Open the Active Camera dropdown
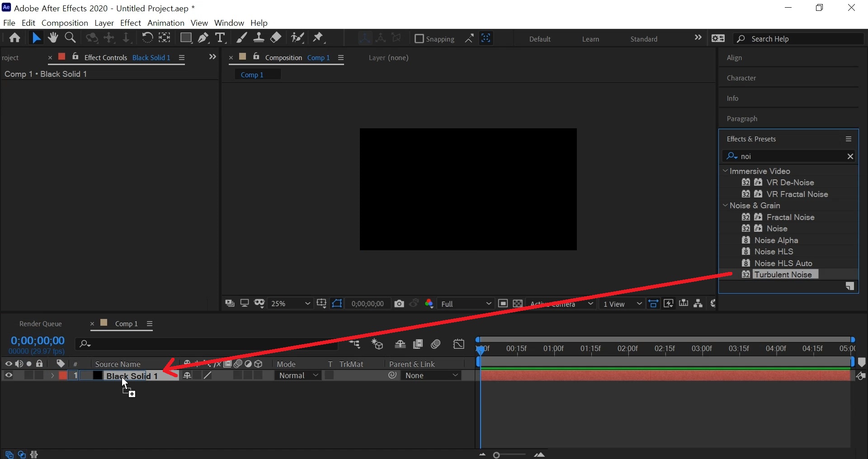The height and width of the screenshot is (459, 868). click(x=561, y=304)
